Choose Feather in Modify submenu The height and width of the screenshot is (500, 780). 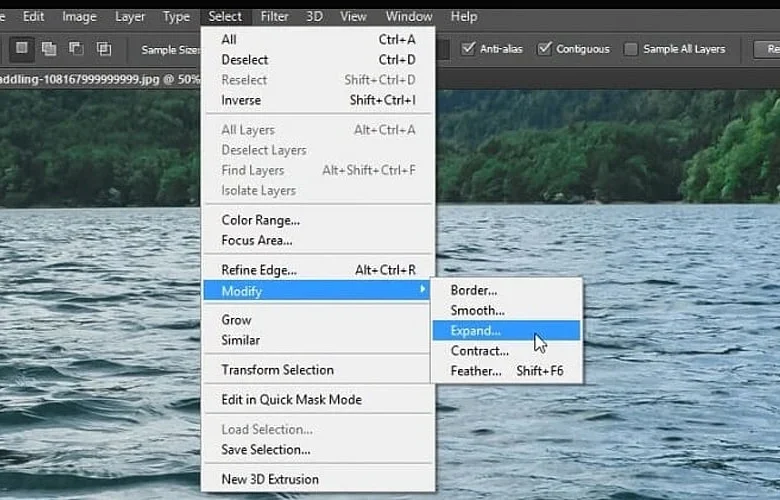tap(506, 371)
